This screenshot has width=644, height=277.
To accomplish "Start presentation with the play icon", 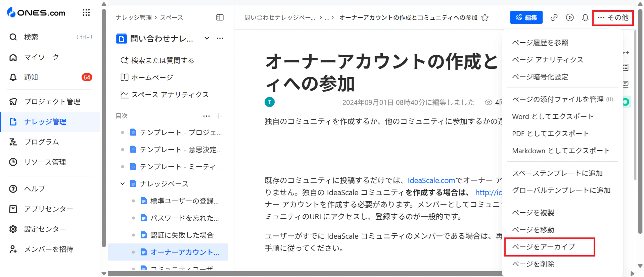I will tap(570, 17).
